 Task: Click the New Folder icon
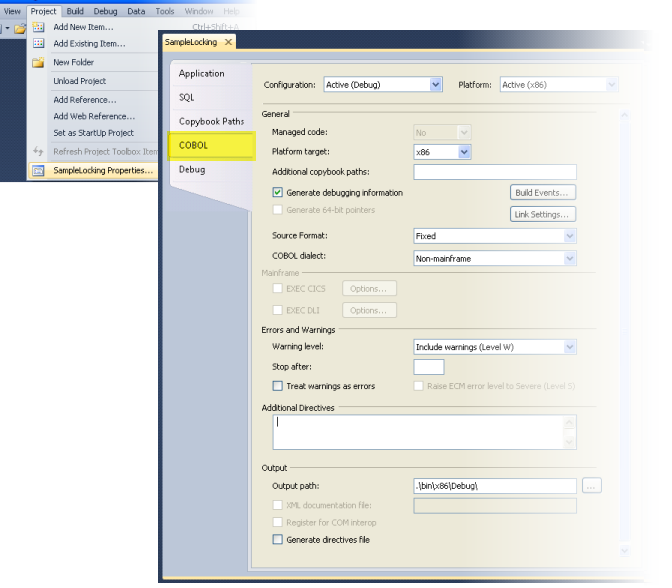coord(38,63)
